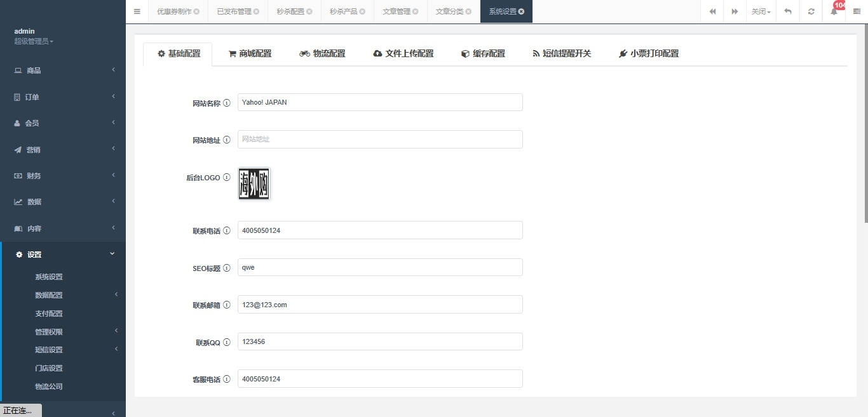Image resolution: width=868 pixels, height=417 pixels.
Task: Click the info icon beside SEO标题
Action: (x=227, y=268)
